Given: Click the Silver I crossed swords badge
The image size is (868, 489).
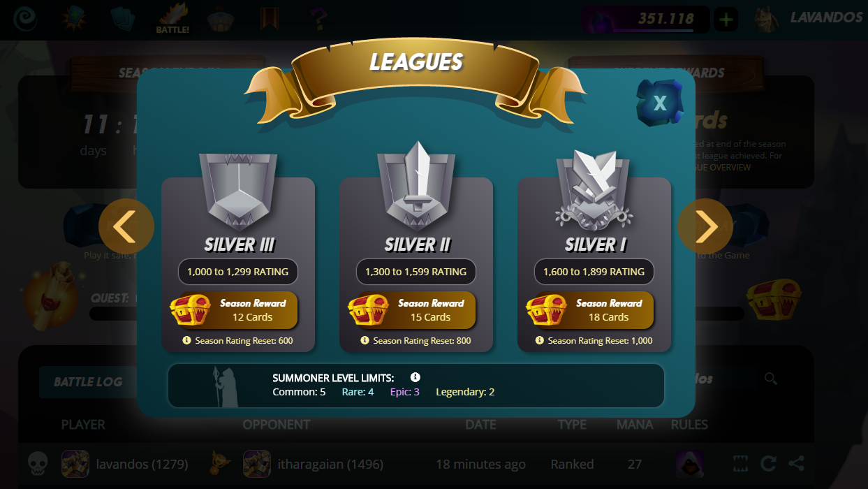Looking at the screenshot, I should coord(594,190).
